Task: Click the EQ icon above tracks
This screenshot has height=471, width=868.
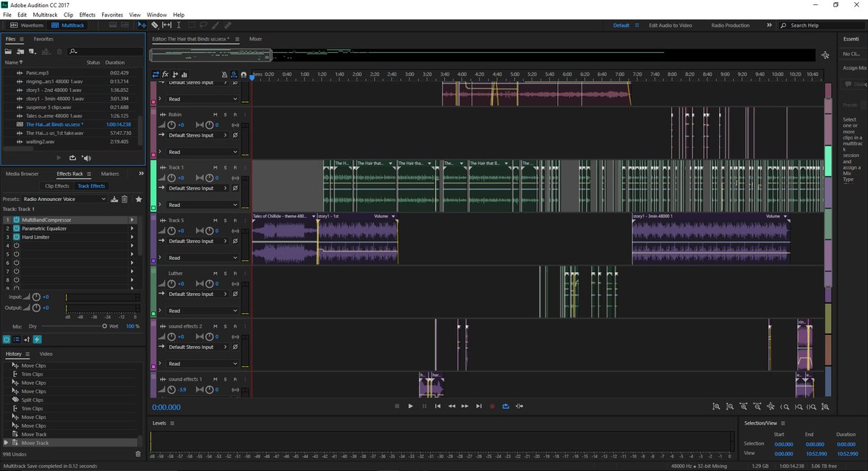Action: click(184, 75)
